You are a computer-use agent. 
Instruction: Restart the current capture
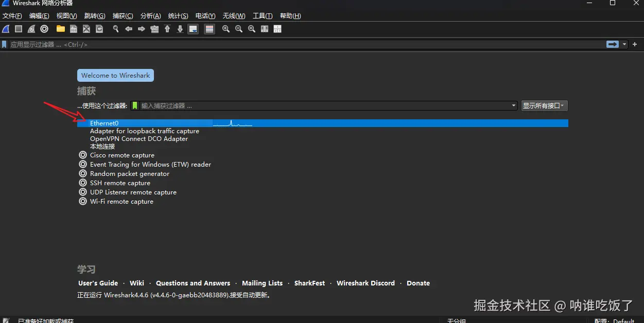(31, 29)
